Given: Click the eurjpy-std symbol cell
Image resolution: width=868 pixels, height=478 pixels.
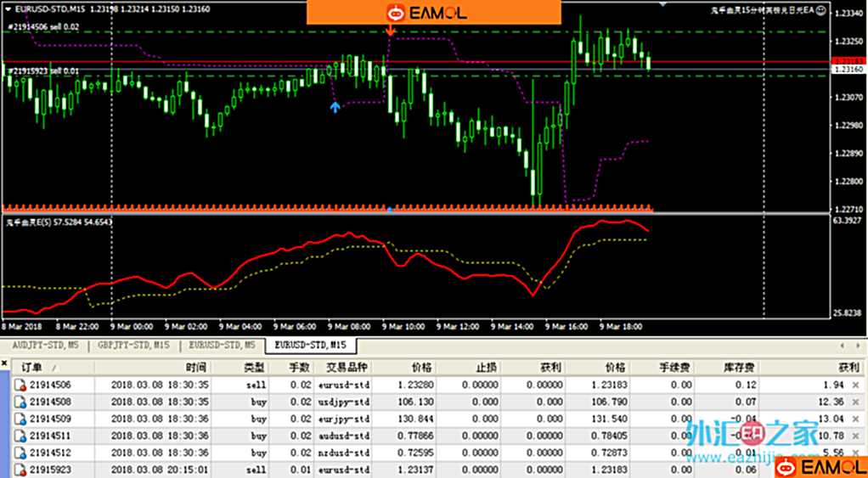Looking at the screenshot, I should (344, 419).
